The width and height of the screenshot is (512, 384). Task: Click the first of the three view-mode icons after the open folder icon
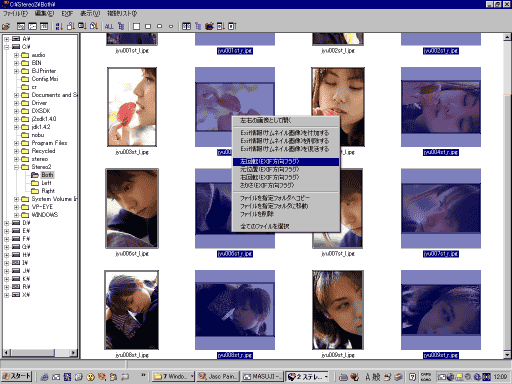point(21,26)
